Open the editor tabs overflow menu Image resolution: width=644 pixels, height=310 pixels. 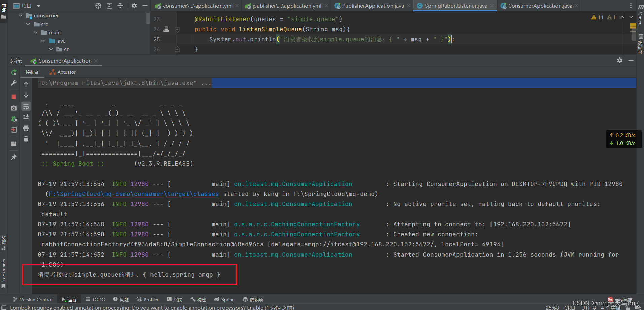[x=631, y=6]
